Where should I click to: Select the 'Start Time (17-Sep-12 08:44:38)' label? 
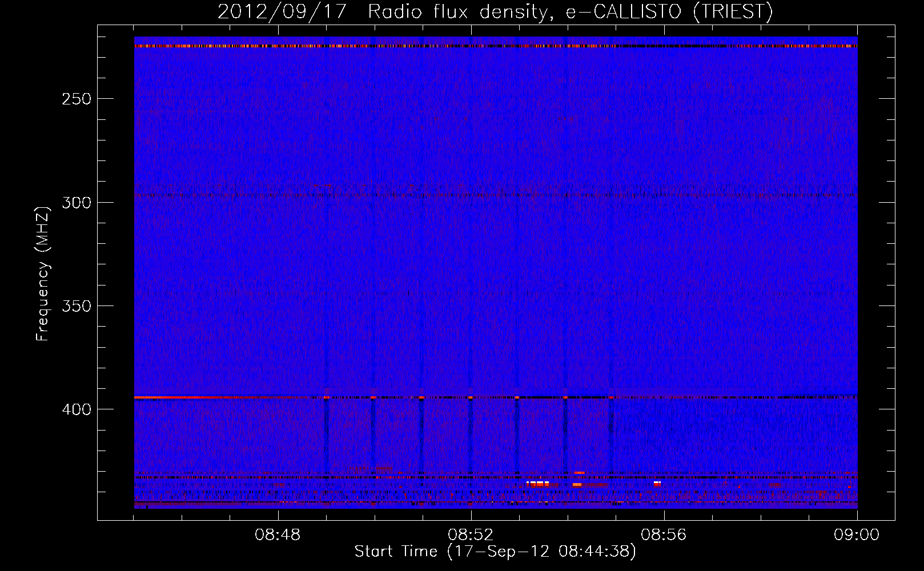tap(495, 552)
